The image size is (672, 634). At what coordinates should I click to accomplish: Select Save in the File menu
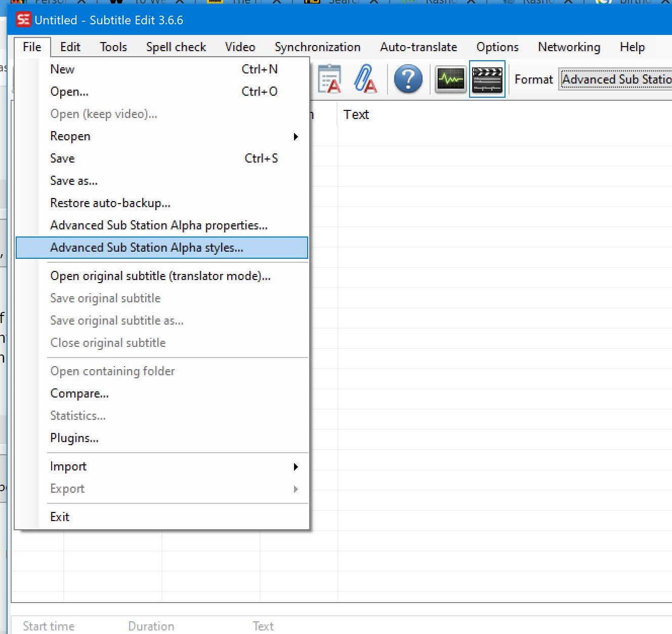162,158
